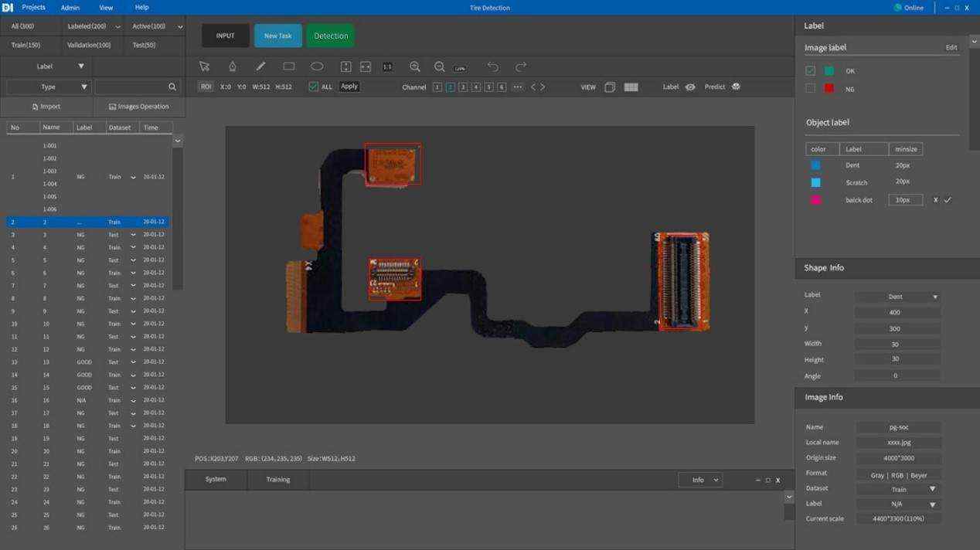Viewport: 980px width, 550px height.
Task: Click the image search input field
Action: coord(131,87)
